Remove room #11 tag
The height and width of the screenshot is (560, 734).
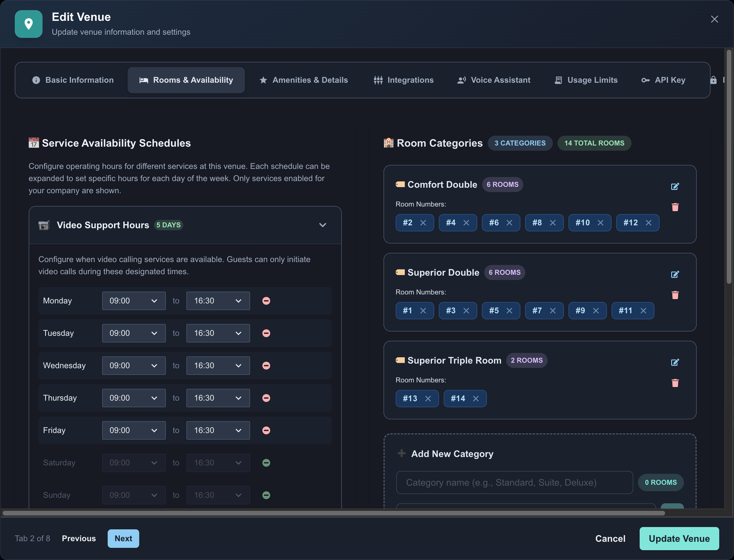point(643,311)
